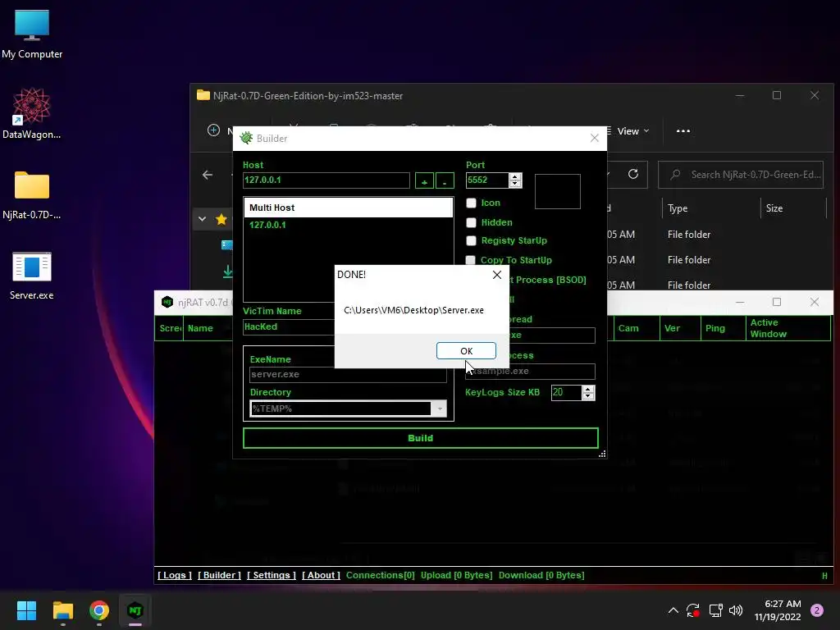Select the Server.exe desktop file
This screenshot has height=630, width=840.
coord(32,276)
